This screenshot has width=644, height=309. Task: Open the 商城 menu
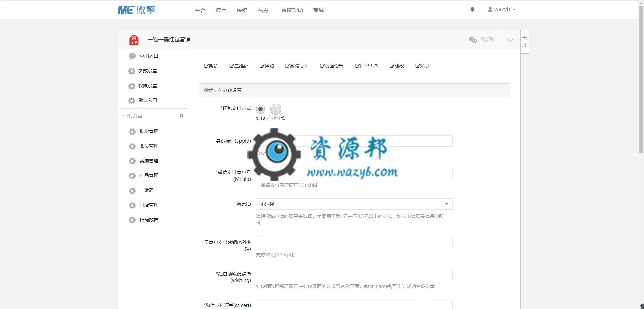pyautogui.click(x=318, y=10)
